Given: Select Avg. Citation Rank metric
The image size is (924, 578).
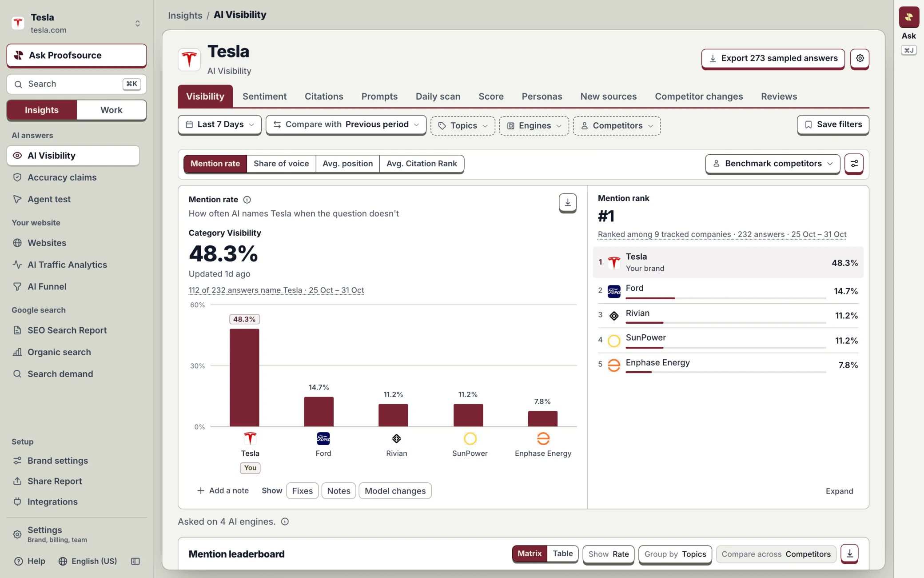Looking at the screenshot, I should click(422, 164).
